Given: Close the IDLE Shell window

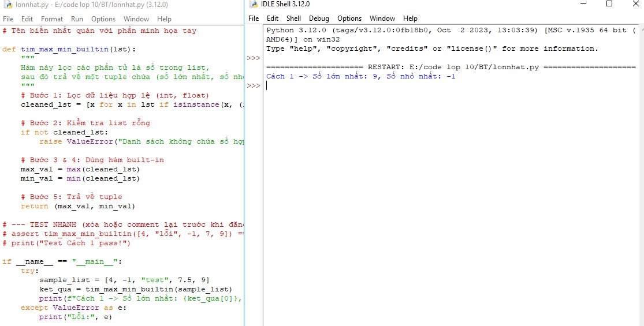Looking at the screenshot, I should [x=635, y=3].
